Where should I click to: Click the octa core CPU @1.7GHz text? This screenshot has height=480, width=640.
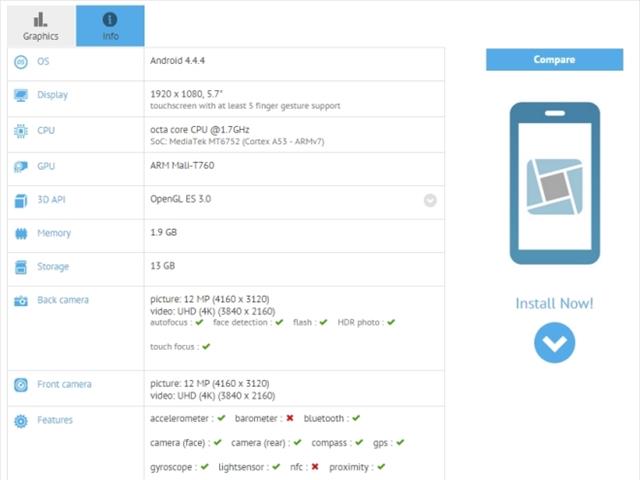(x=200, y=129)
